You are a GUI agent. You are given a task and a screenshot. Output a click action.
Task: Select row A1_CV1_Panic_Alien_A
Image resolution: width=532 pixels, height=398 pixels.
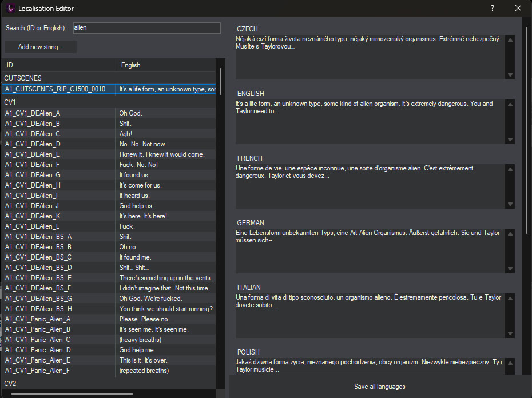point(109,319)
